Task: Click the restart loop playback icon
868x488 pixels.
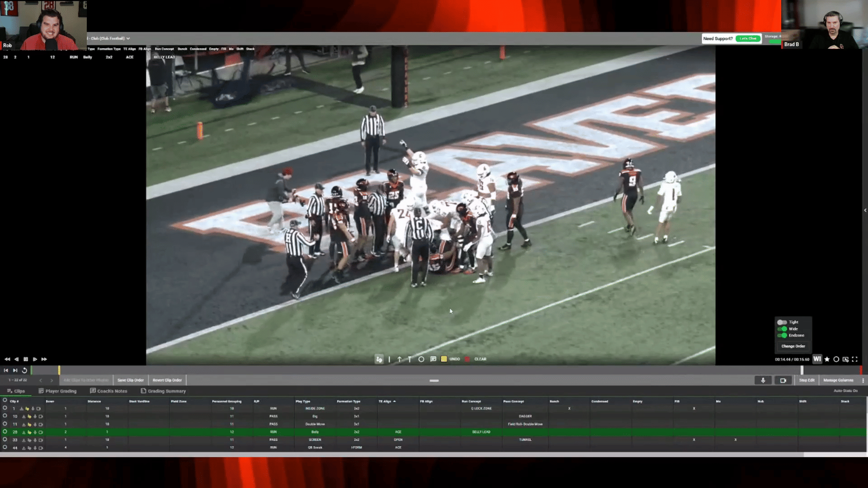Action: [x=24, y=371]
